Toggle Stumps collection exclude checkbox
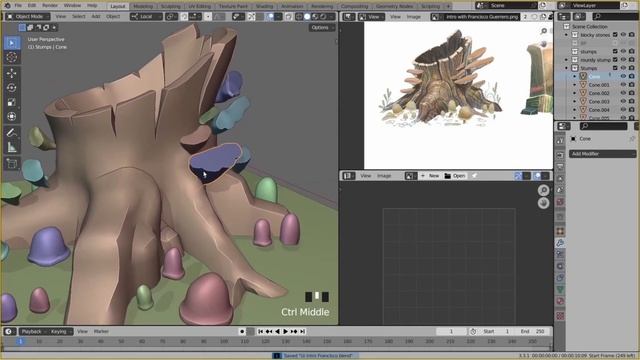Screen dimensions: 640x360 615,68
